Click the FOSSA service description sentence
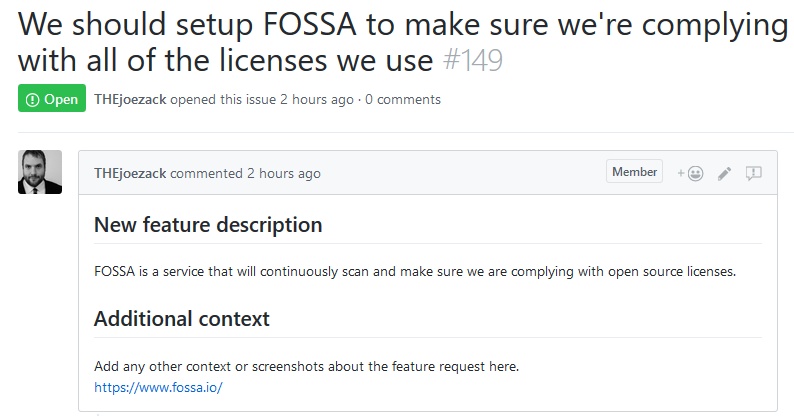The height and width of the screenshot is (416, 794). click(x=414, y=271)
